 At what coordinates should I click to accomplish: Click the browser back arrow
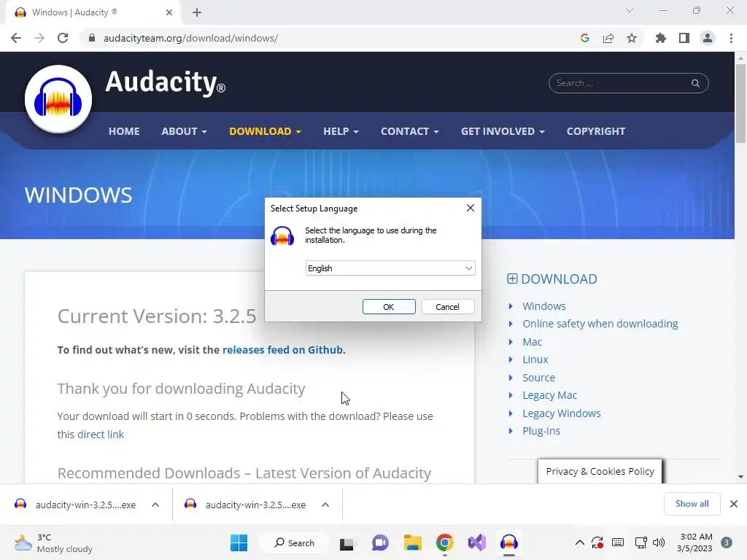pyautogui.click(x=16, y=38)
